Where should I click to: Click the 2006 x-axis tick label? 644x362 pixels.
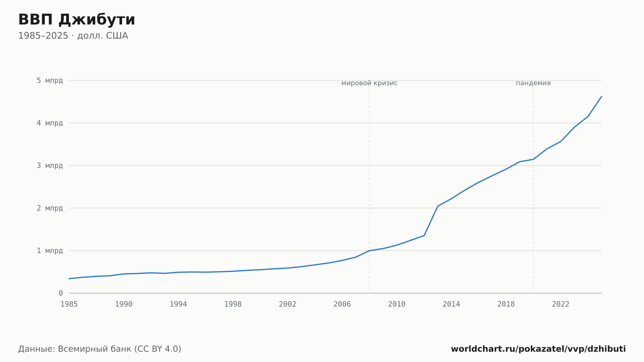click(x=342, y=304)
